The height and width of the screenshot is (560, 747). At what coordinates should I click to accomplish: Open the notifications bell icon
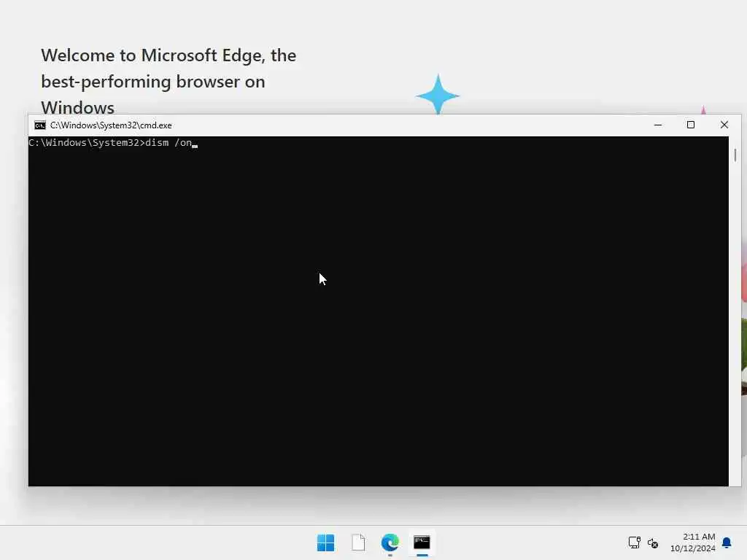727,542
